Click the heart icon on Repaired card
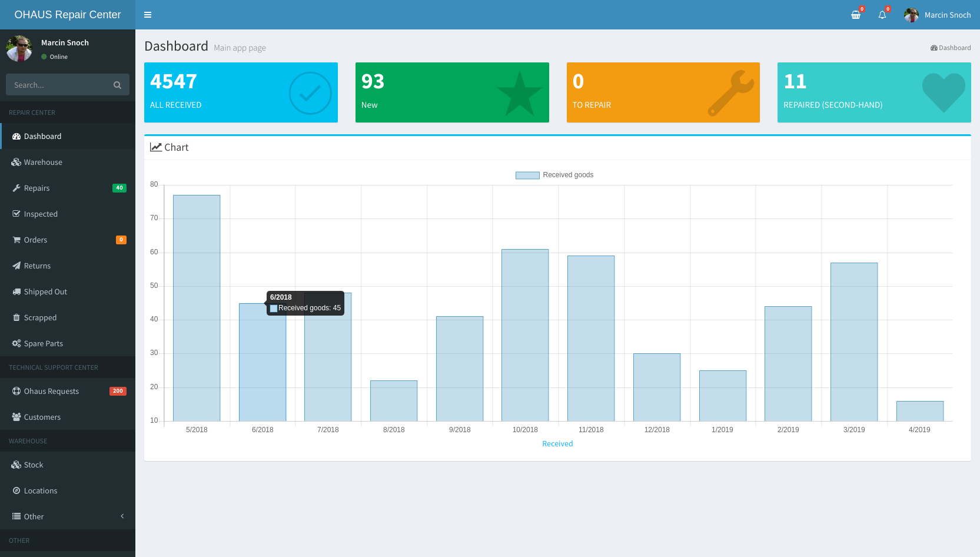Viewport: 980px width, 557px height. (943, 92)
